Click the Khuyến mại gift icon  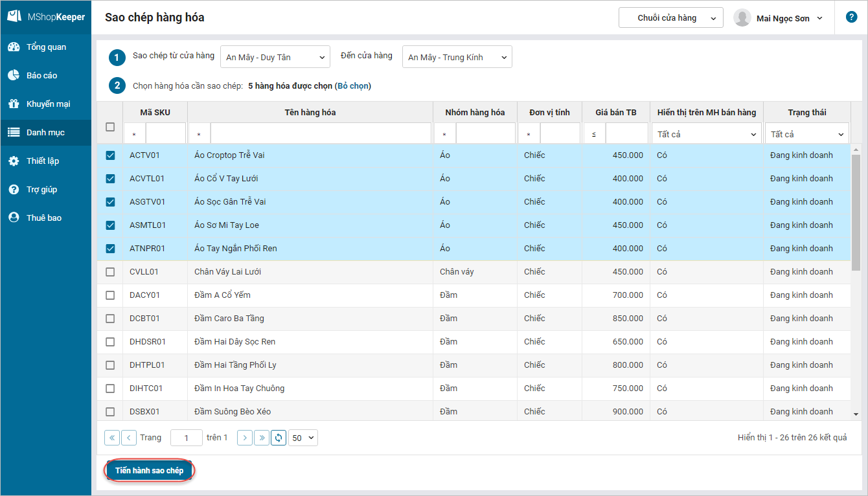[14, 104]
